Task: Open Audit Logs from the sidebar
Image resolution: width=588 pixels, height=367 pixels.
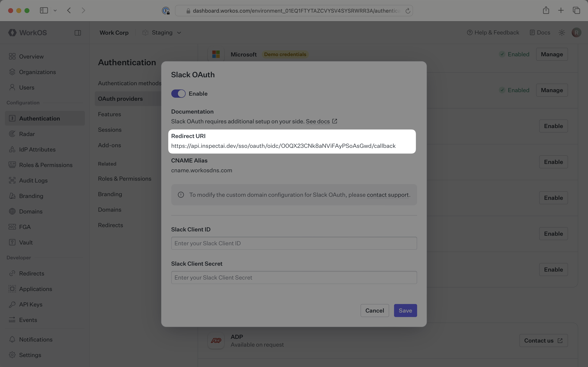Action: coord(33,180)
